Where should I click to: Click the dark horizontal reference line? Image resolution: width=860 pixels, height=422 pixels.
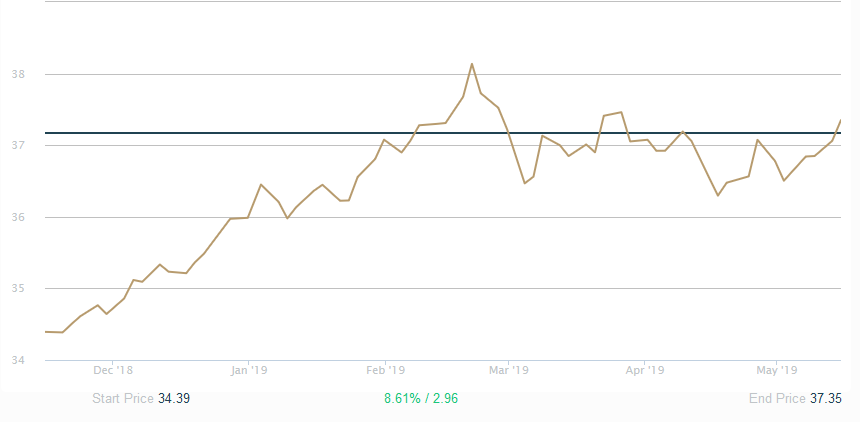pos(300,132)
